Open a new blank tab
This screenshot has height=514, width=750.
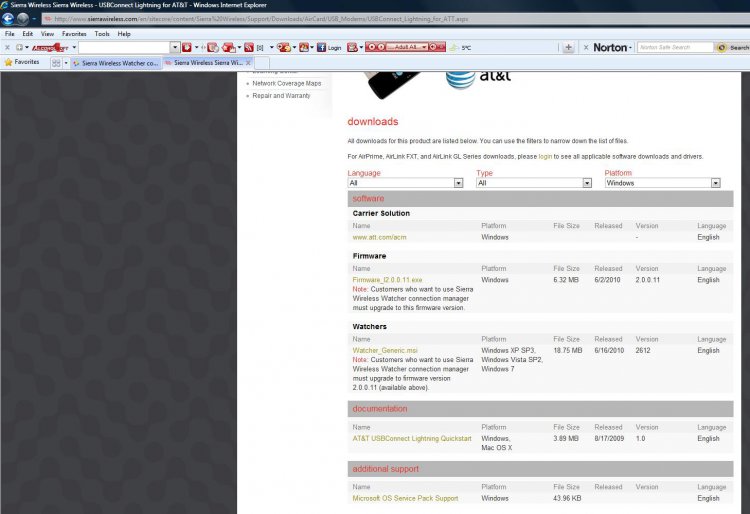click(262, 63)
